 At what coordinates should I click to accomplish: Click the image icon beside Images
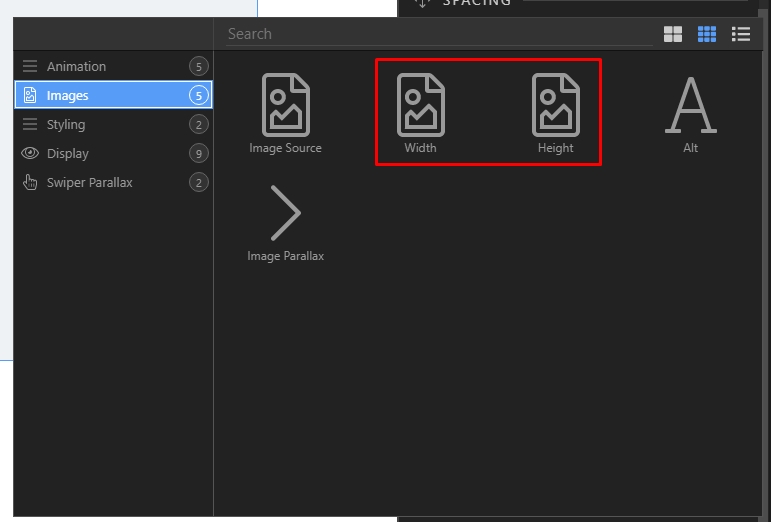pyautogui.click(x=30, y=95)
